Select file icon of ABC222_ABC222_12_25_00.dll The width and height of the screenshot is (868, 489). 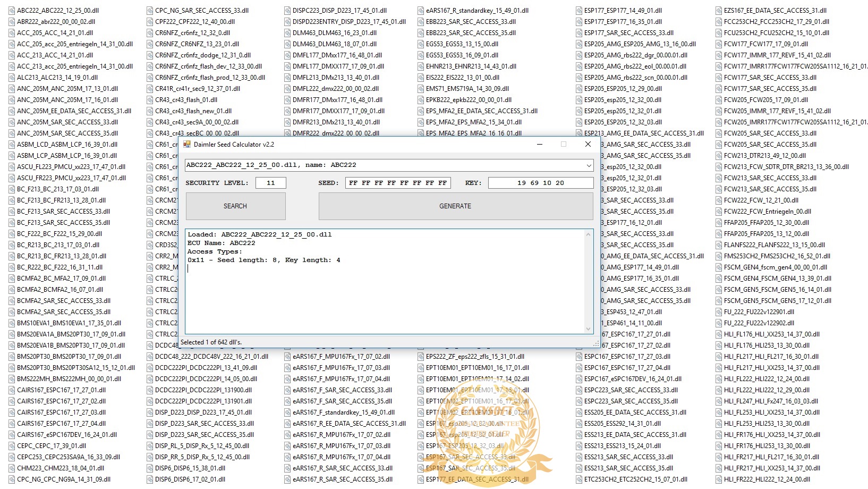click(x=12, y=10)
